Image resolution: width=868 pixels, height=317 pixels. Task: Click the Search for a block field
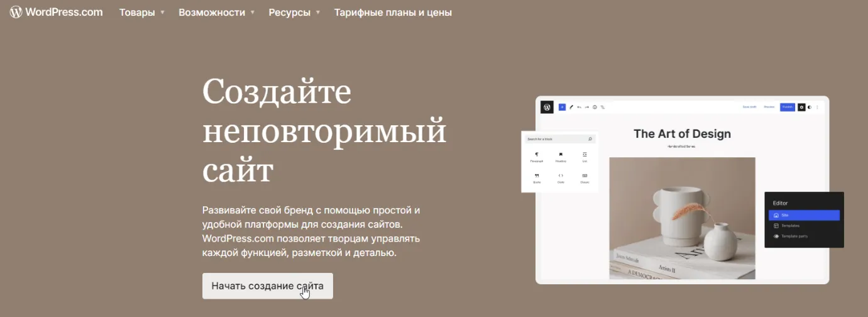point(556,139)
